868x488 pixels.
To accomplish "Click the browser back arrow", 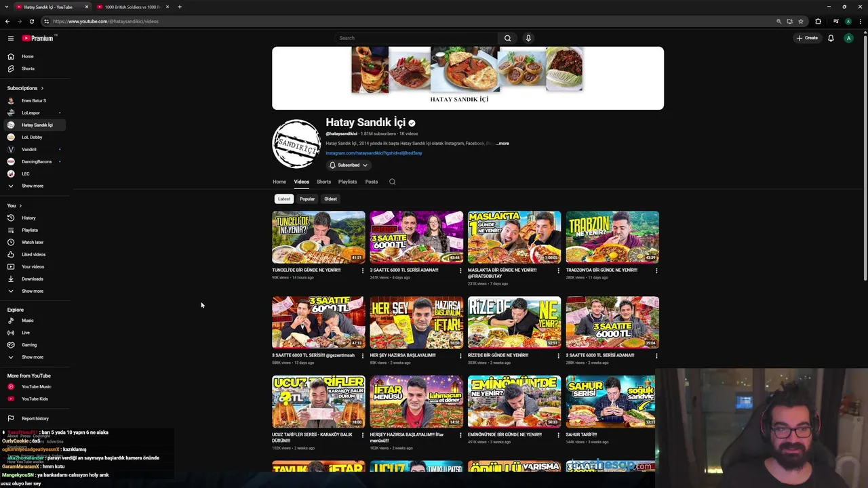I will pos(7,21).
